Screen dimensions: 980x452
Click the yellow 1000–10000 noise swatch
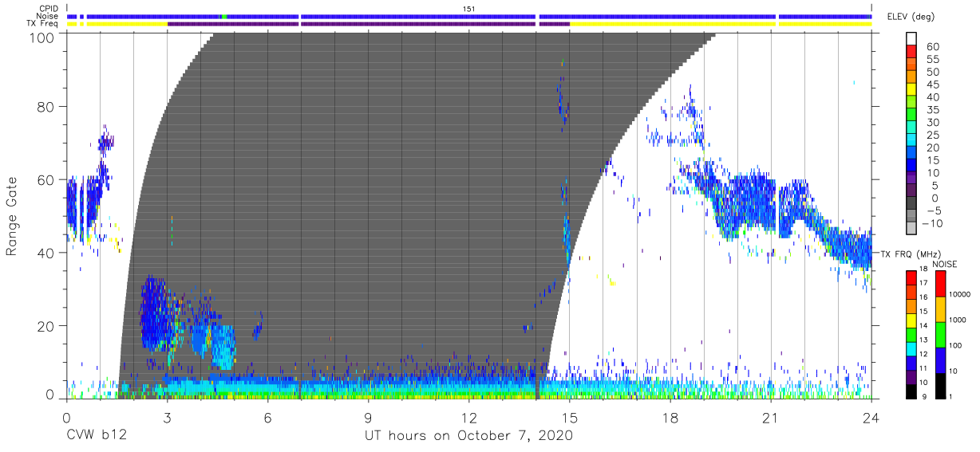[x=940, y=309]
